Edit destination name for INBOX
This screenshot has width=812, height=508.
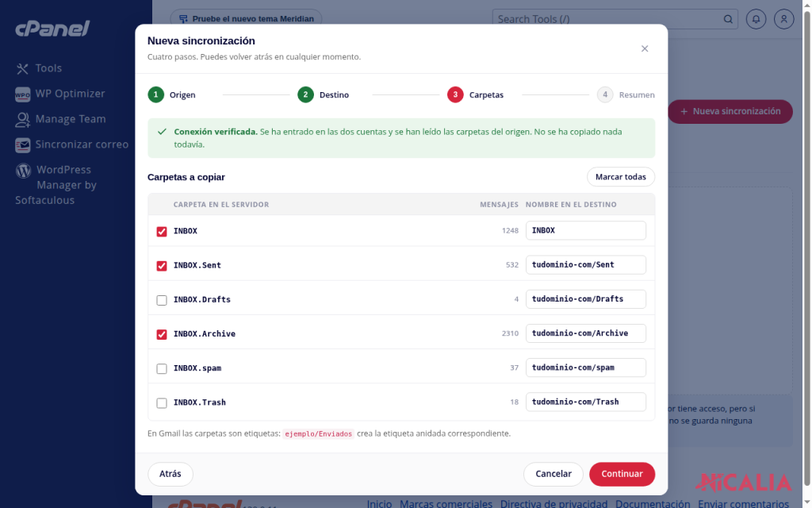pos(586,231)
